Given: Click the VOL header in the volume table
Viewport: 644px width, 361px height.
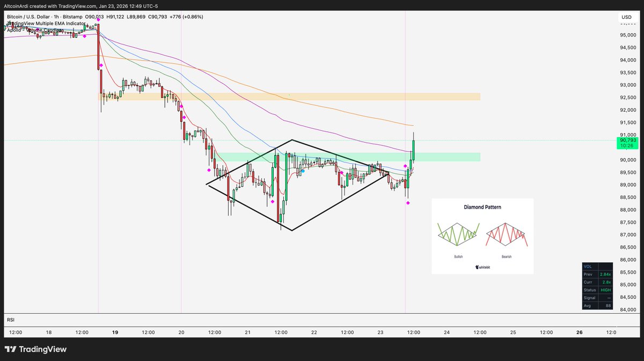Looking at the screenshot, I should [x=588, y=267].
